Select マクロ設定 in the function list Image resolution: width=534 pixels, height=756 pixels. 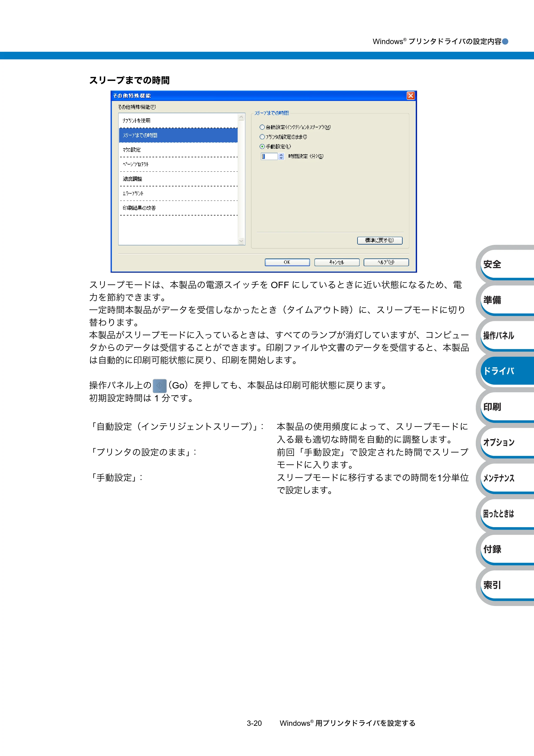point(178,150)
